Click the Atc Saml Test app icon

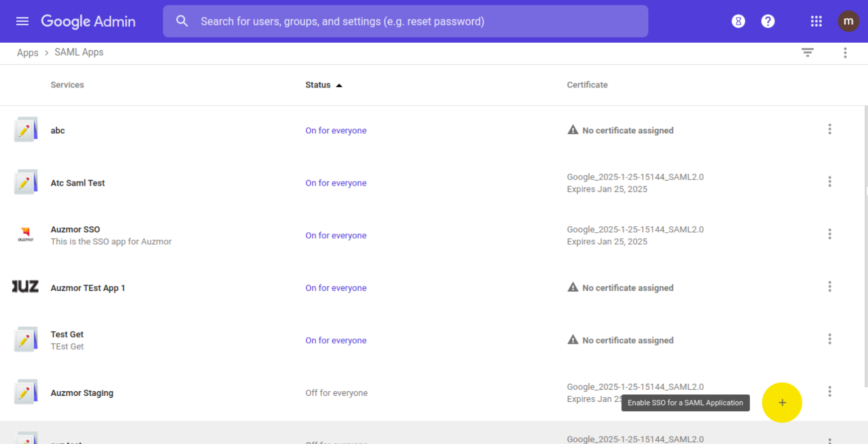coord(26,182)
